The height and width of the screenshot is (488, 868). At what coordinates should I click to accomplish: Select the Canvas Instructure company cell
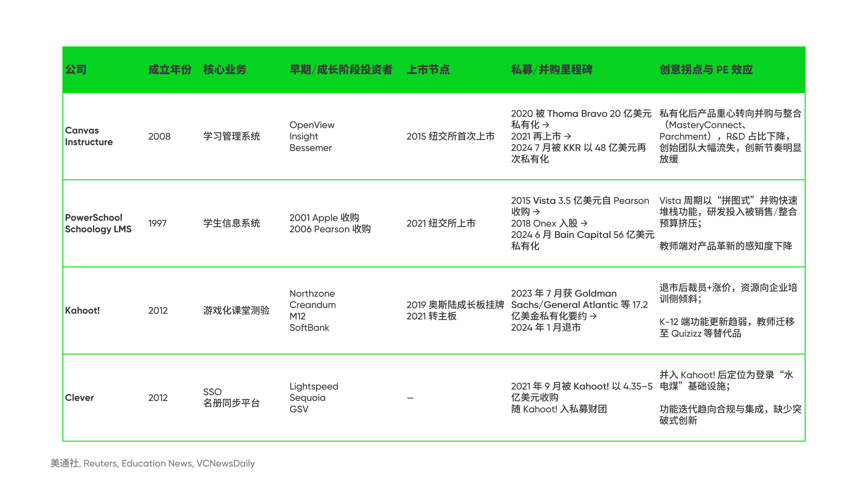click(89, 136)
